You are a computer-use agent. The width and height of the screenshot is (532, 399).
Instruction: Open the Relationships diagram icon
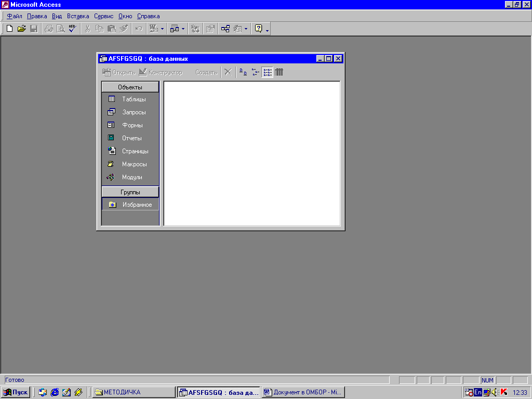pos(225,29)
